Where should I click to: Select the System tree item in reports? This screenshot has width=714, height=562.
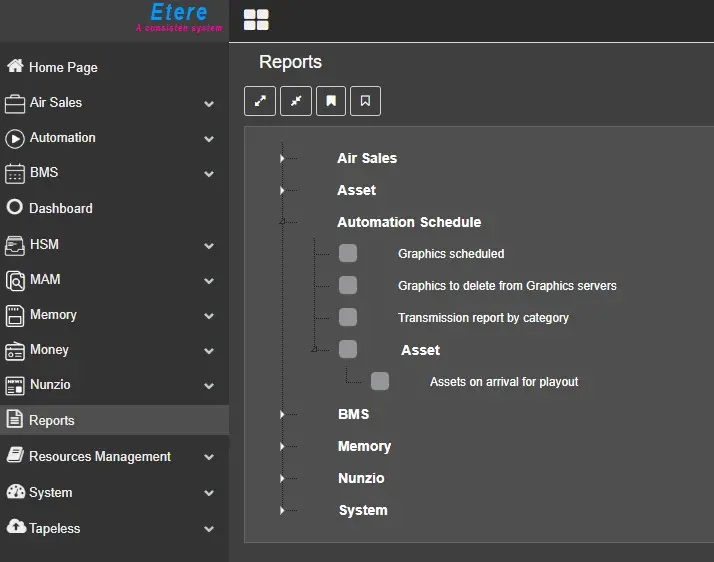pyautogui.click(x=363, y=511)
